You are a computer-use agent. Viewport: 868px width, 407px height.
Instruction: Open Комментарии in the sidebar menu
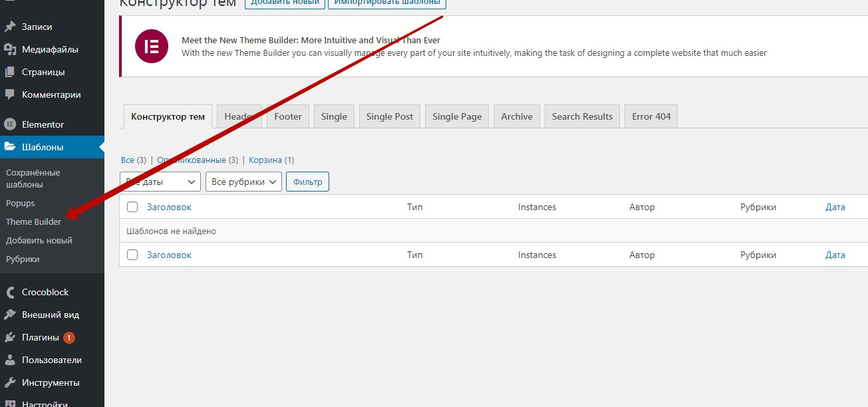[x=52, y=94]
